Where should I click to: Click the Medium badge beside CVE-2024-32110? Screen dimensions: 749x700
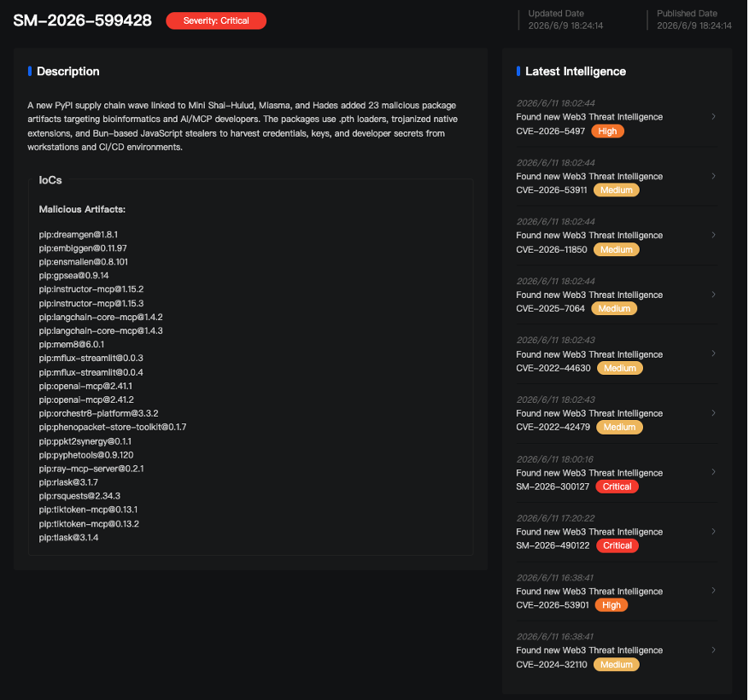pyautogui.click(x=617, y=665)
